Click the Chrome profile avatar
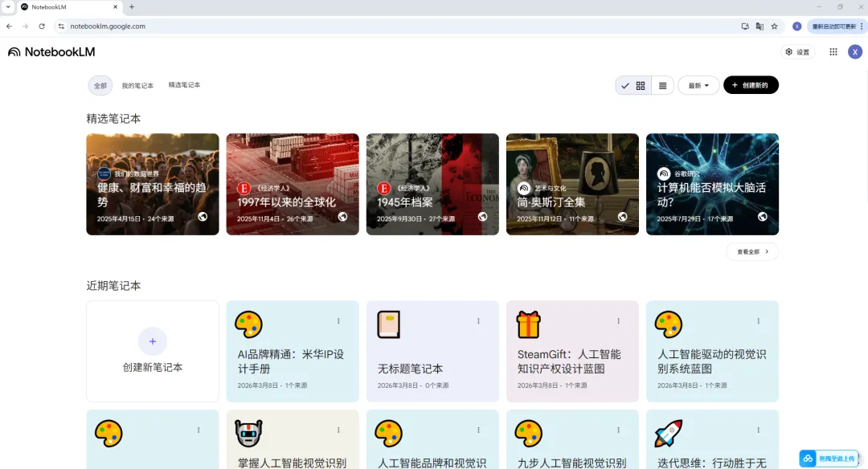Screen dimensions: 868x469 coord(796,26)
